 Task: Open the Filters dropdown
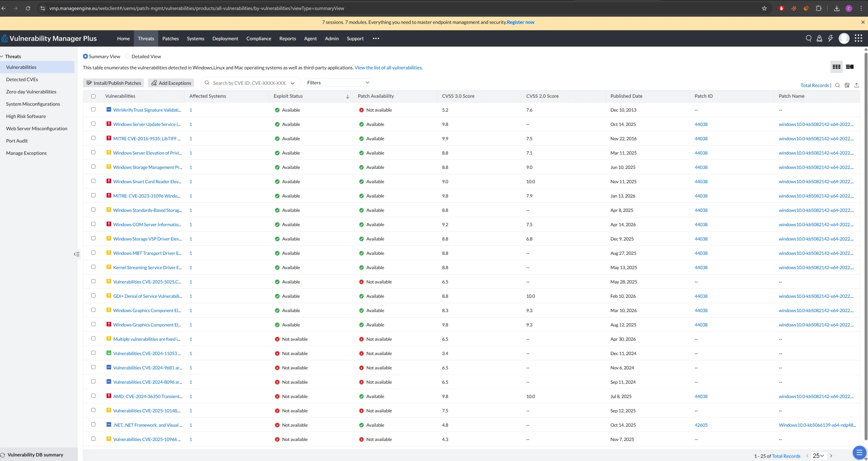point(338,82)
